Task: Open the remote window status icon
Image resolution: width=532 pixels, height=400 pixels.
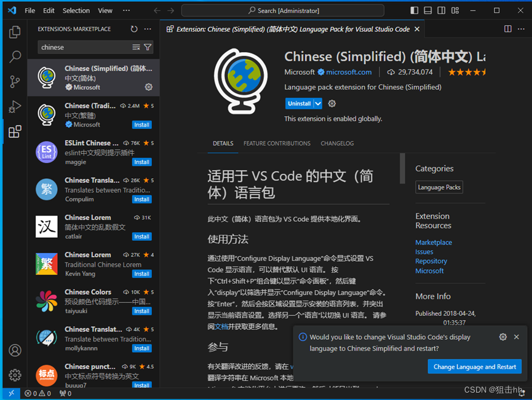Action: 11,393
